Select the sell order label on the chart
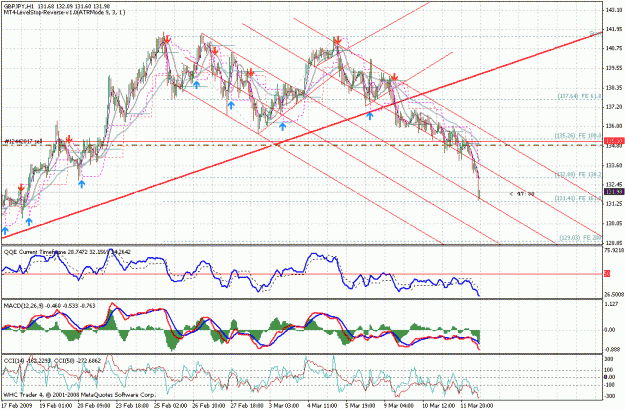The height and width of the screenshot is (410, 625). [23, 141]
